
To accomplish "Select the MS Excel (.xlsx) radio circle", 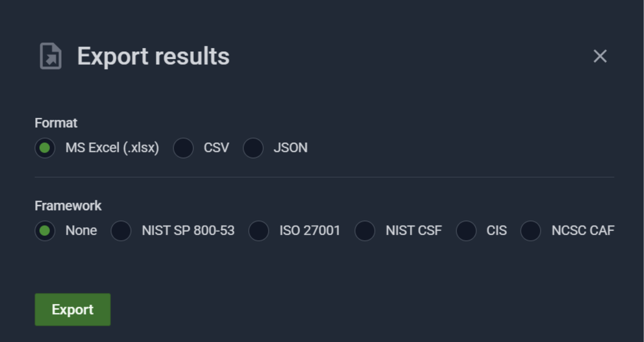I will point(45,148).
